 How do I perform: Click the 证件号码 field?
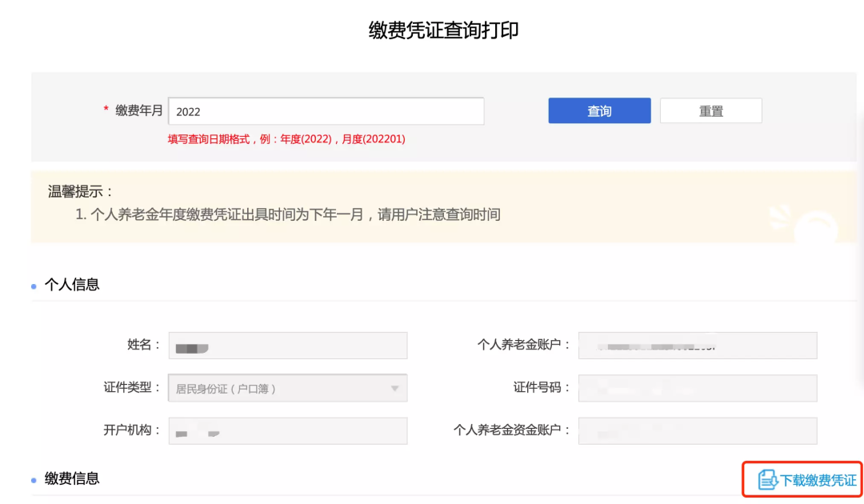697,389
